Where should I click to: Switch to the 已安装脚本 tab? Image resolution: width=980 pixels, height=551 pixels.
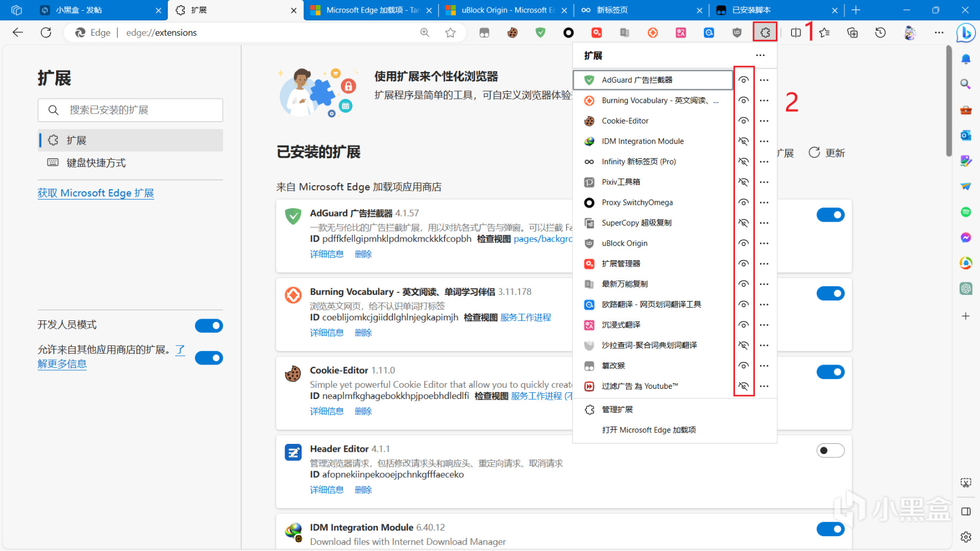coord(776,10)
